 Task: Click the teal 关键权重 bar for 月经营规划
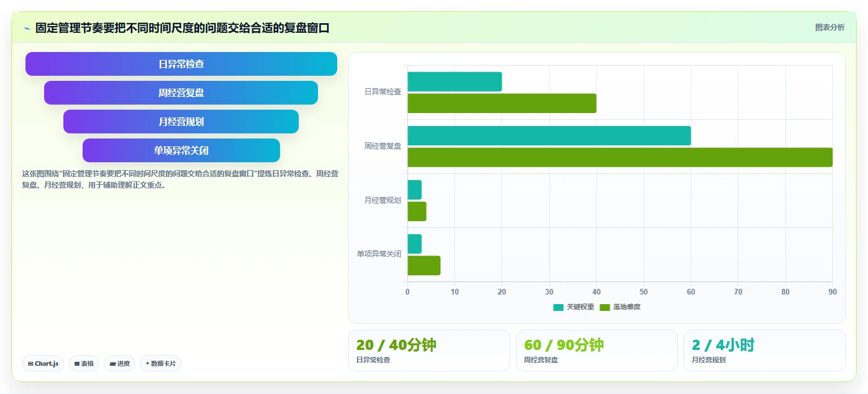coord(414,190)
